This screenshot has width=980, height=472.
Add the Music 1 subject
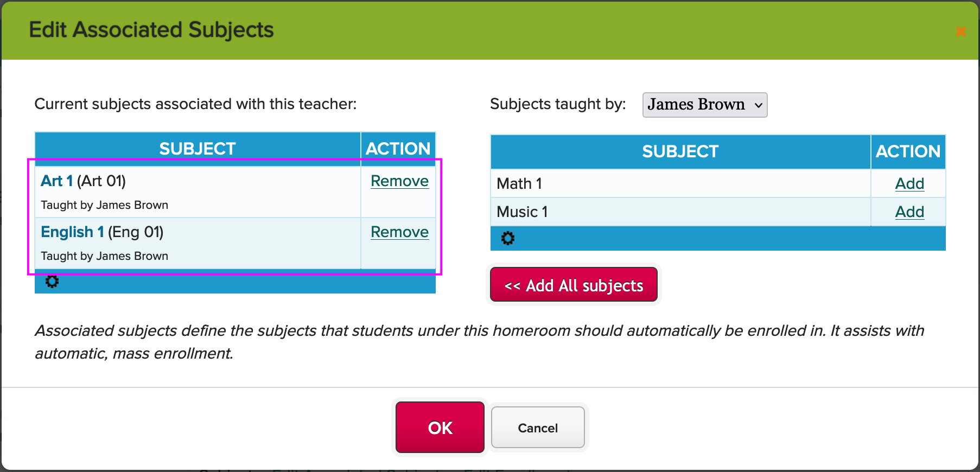(x=909, y=212)
